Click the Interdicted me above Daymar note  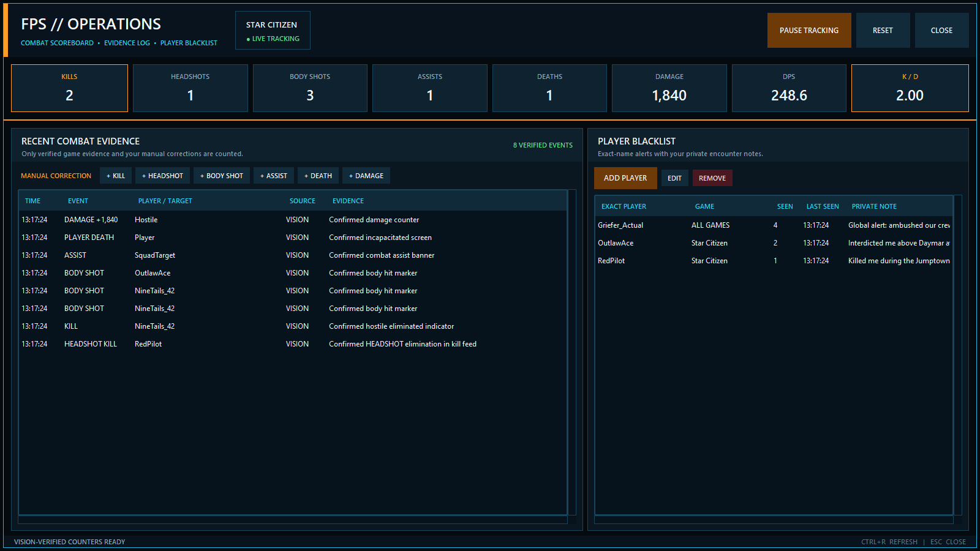coord(899,243)
